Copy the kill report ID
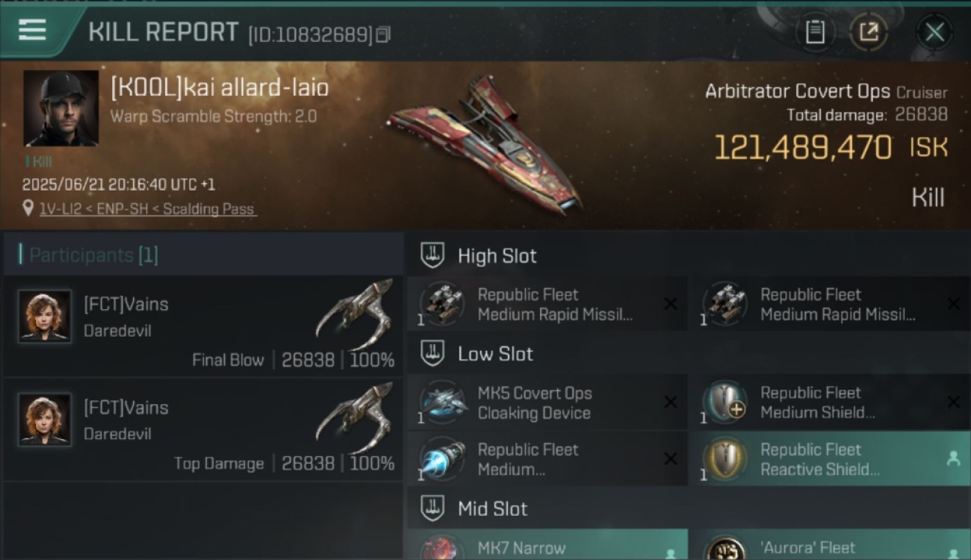Viewport: 971px width, 560px height. click(x=382, y=34)
